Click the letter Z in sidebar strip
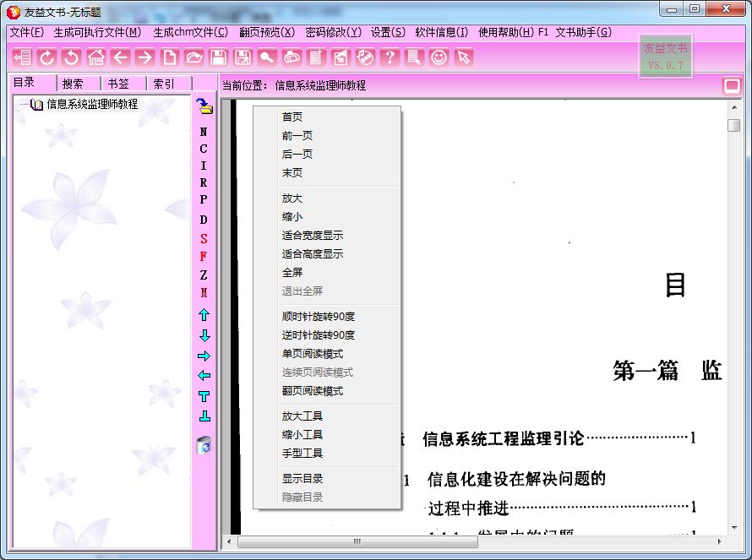 coord(204,275)
